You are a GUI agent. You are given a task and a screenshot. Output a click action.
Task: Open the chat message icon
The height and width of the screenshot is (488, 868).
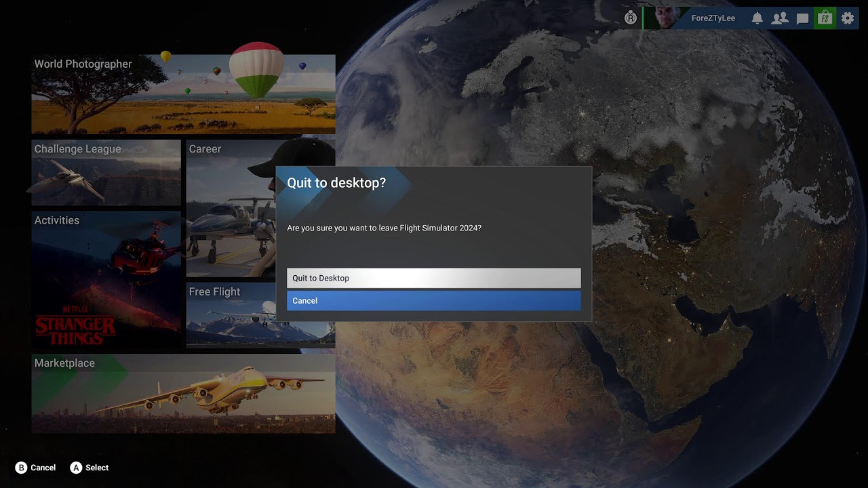(802, 18)
